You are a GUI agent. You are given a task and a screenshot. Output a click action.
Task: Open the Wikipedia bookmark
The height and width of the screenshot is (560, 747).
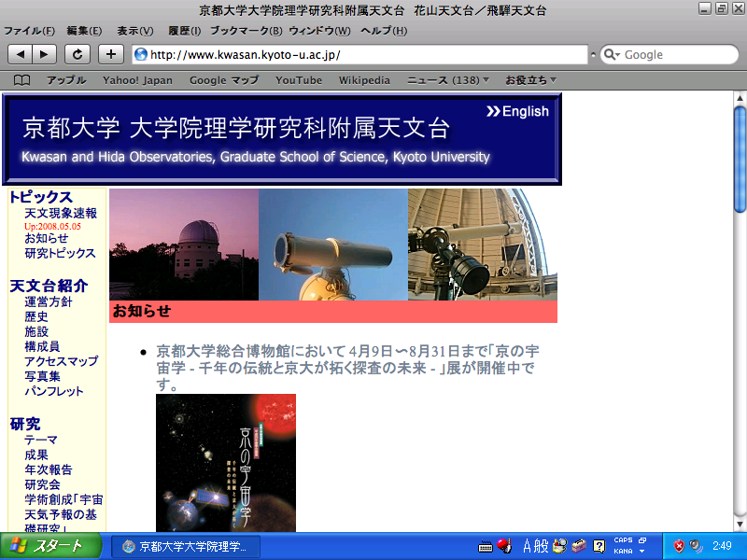364,80
